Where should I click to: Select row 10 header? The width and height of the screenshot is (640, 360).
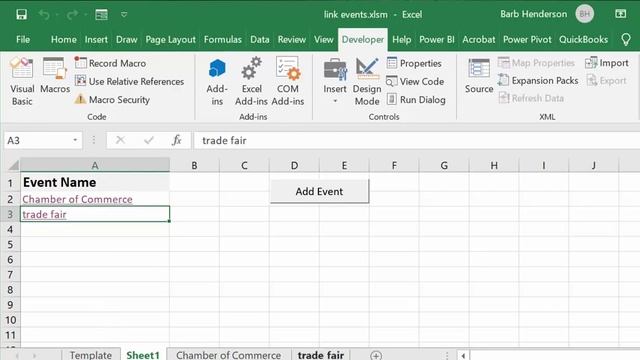[10, 320]
